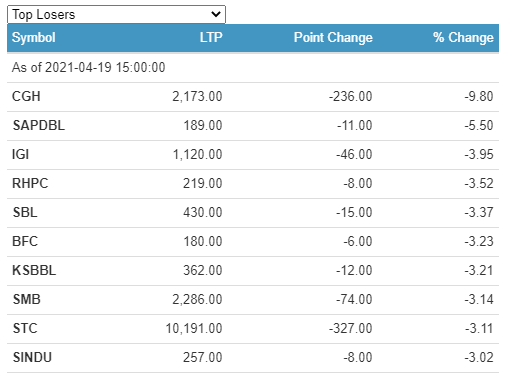Open the SINDU stock symbol

pos(32,357)
